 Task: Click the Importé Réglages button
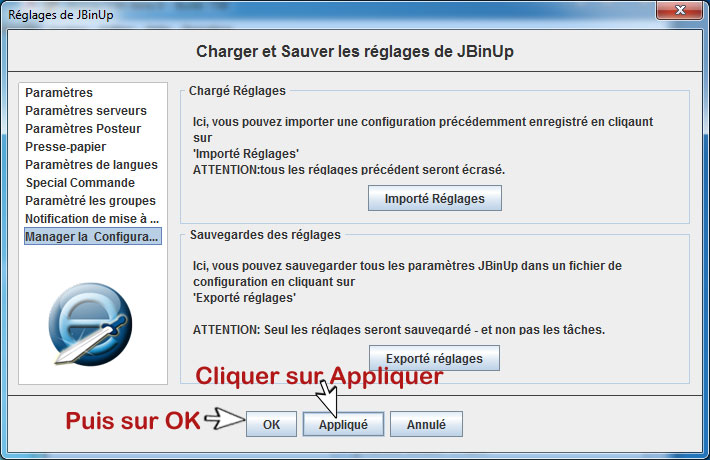(x=435, y=198)
